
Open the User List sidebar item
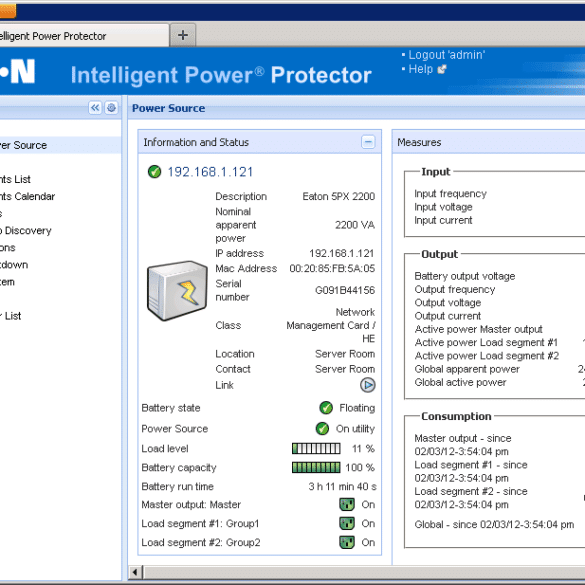[10, 316]
